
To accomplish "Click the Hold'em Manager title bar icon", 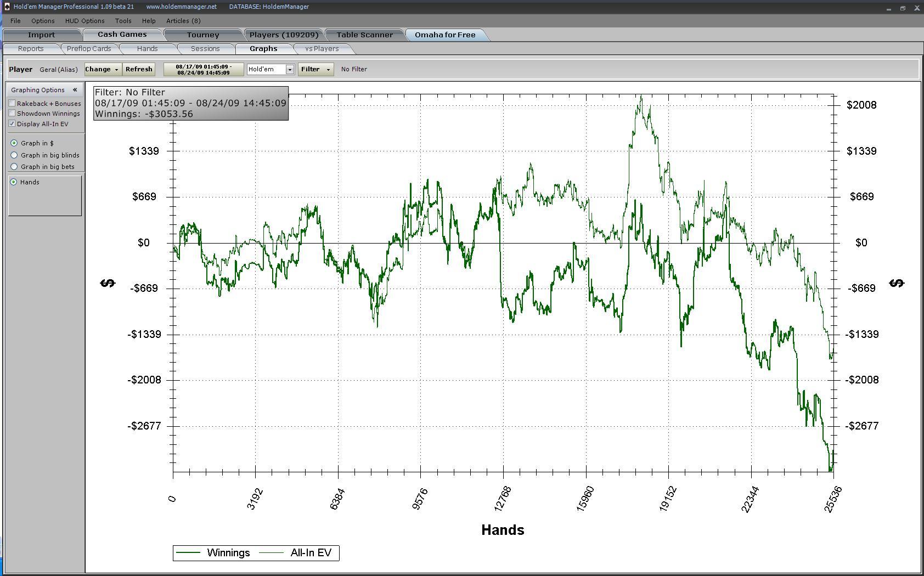I will (x=7, y=7).
